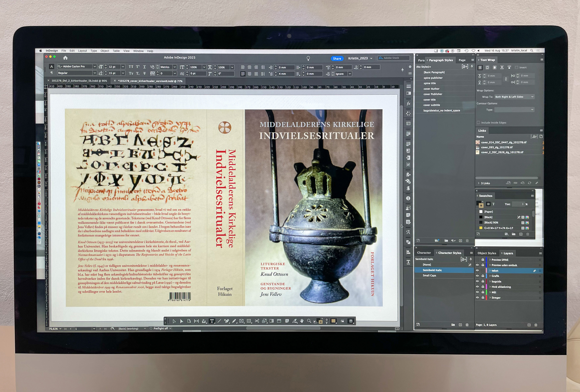Select the Rectangle Frame tool

(242, 321)
